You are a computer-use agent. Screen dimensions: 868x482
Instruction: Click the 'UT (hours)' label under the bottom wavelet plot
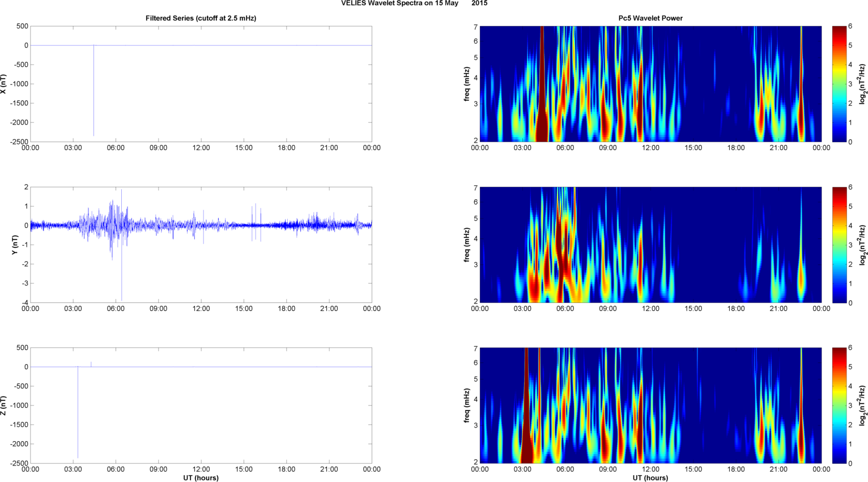650,478
